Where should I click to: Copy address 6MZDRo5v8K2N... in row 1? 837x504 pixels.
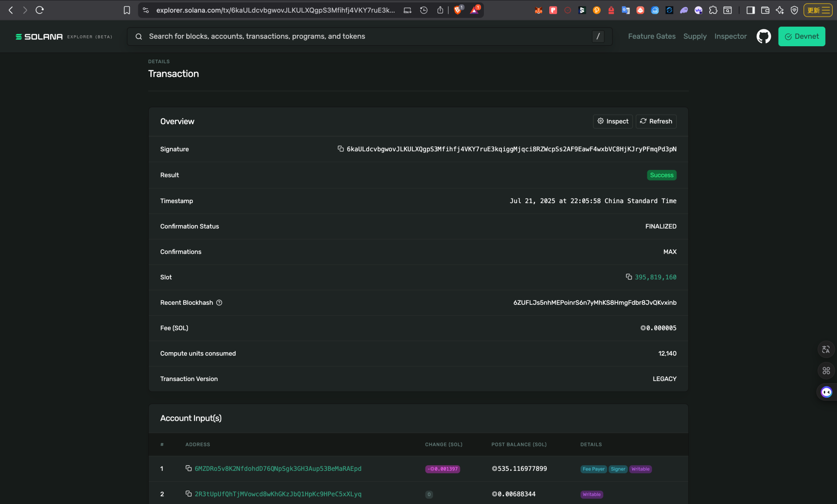[188, 468]
